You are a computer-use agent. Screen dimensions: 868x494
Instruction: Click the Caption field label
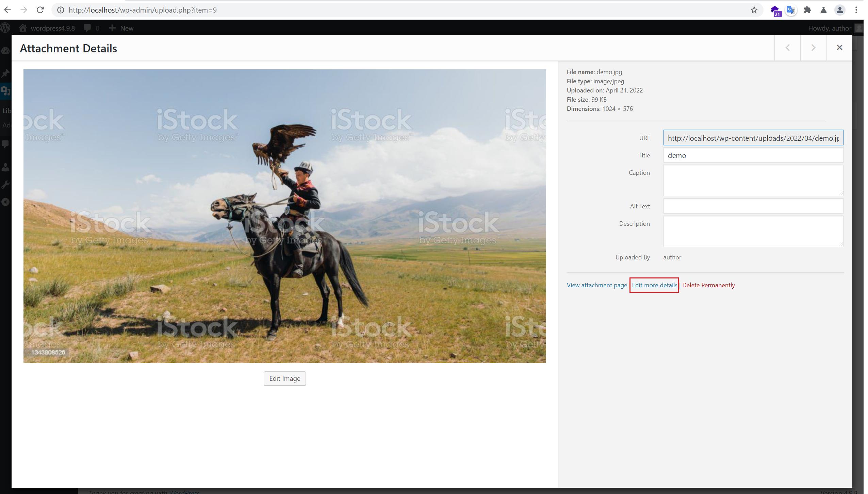click(x=639, y=173)
